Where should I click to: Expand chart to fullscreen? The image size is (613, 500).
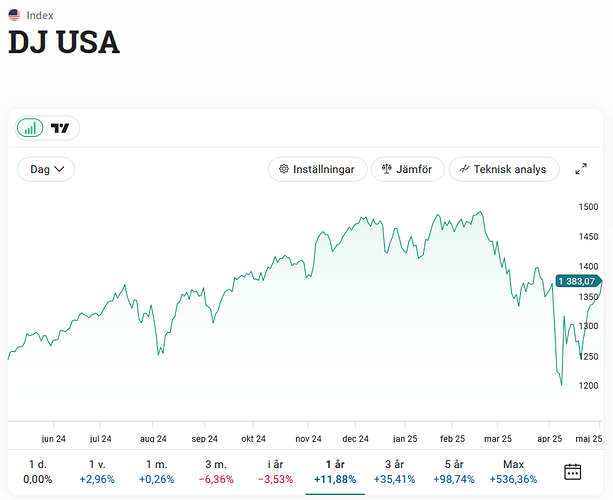click(x=581, y=169)
